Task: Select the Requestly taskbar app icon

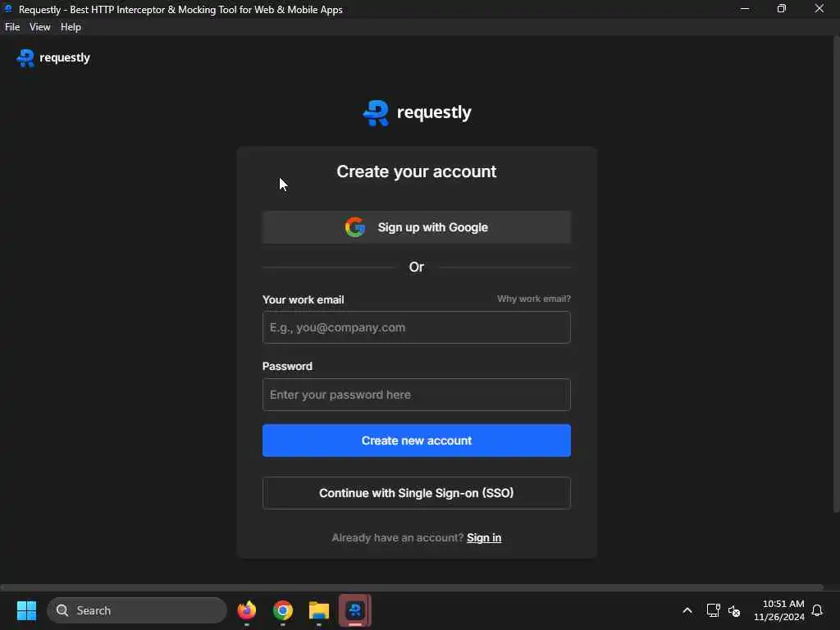Action: [354, 610]
